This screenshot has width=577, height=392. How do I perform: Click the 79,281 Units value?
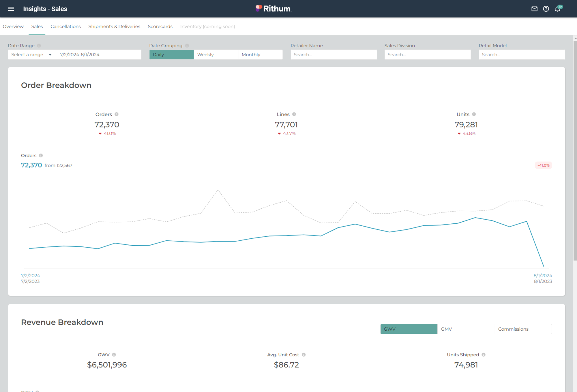click(466, 125)
